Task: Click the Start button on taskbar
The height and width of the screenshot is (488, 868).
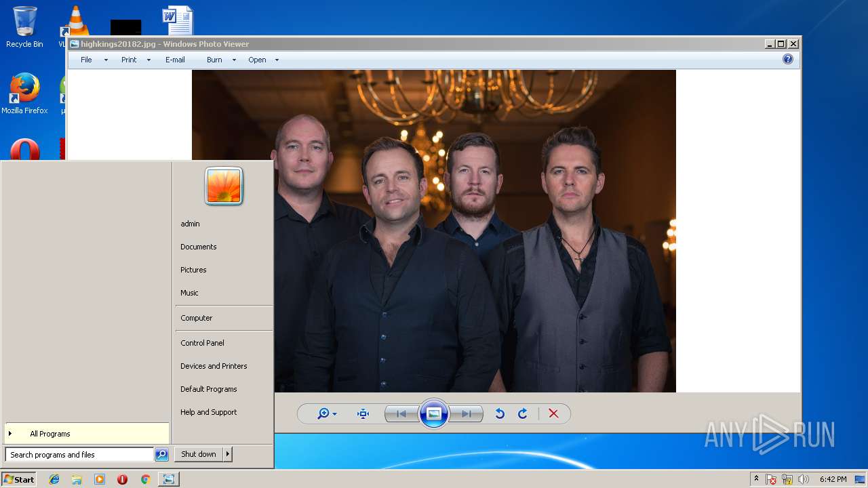Action: (x=19, y=479)
